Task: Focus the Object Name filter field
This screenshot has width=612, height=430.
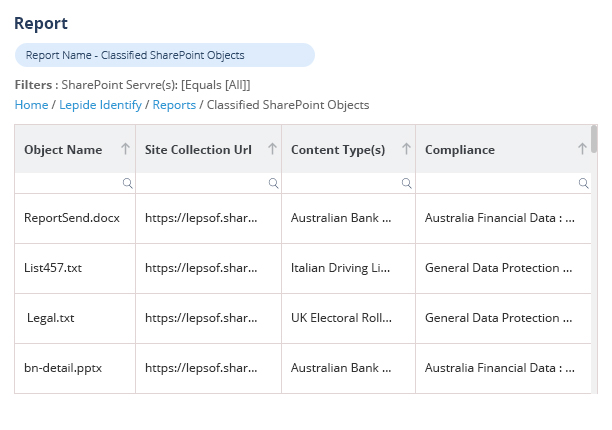Action: [70, 183]
